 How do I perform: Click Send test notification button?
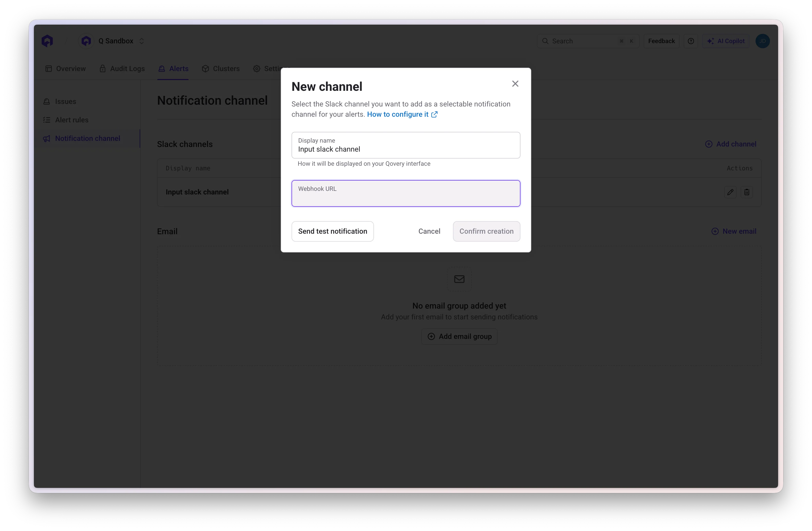(333, 231)
